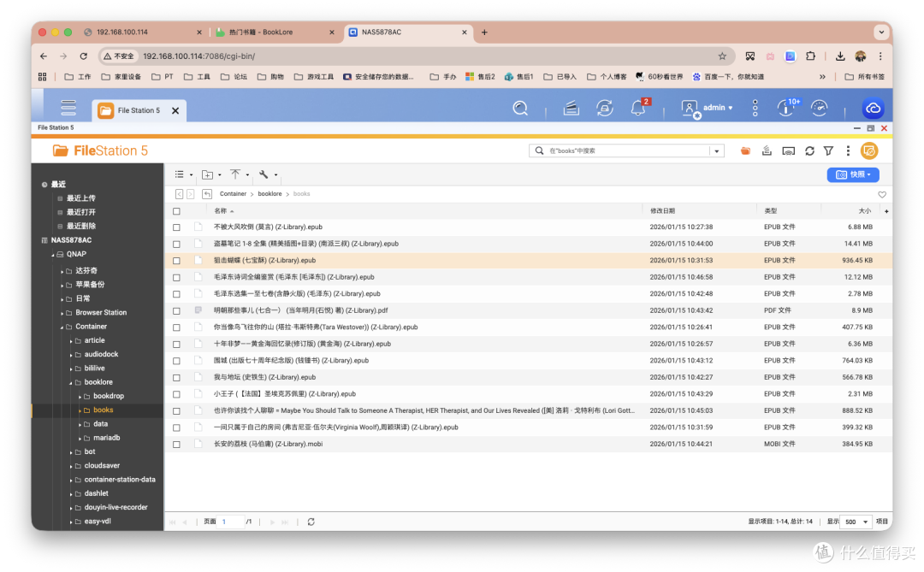Screen dimensions: 924x572
Task: Open the 显示 500 items-per-page dropdown
Action: 856,522
